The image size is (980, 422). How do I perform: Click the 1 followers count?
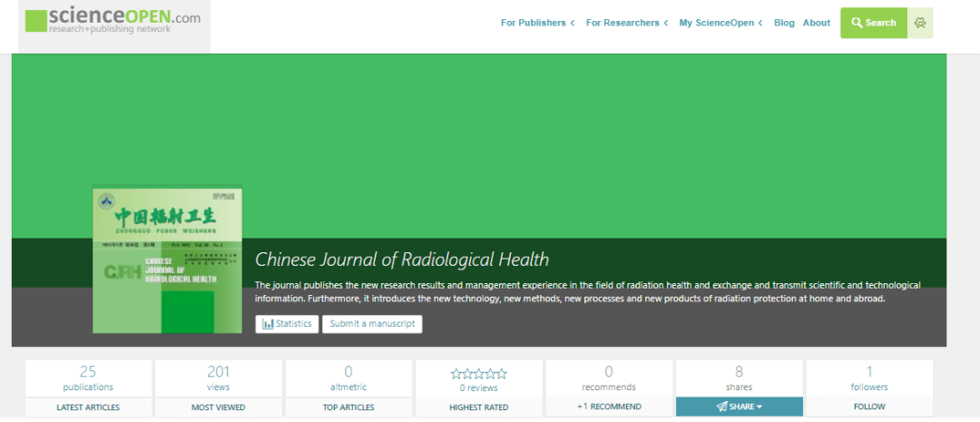pos(869,378)
